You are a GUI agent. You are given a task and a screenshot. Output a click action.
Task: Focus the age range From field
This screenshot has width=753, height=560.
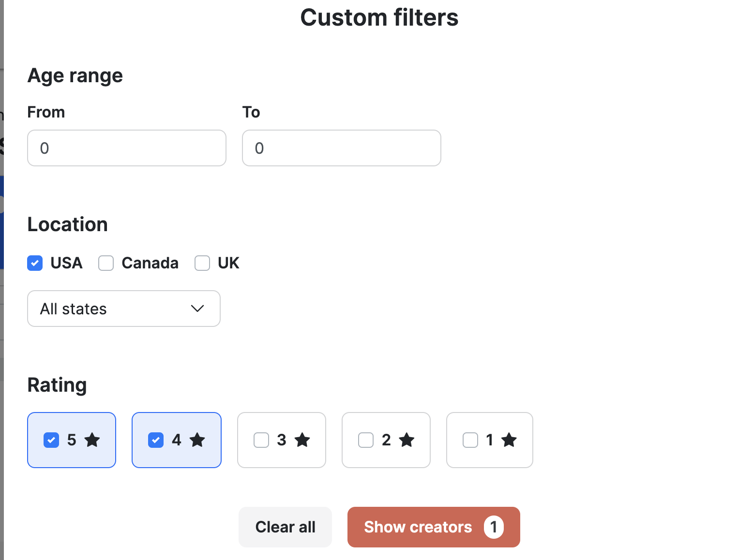tap(127, 148)
